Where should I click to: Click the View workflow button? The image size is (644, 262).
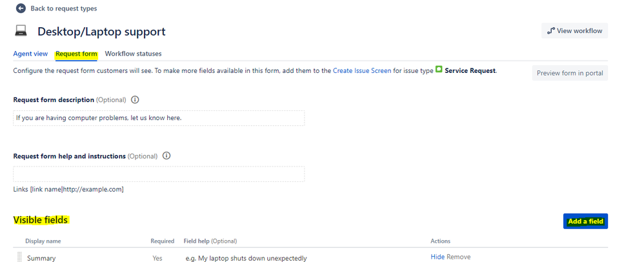[574, 31]
